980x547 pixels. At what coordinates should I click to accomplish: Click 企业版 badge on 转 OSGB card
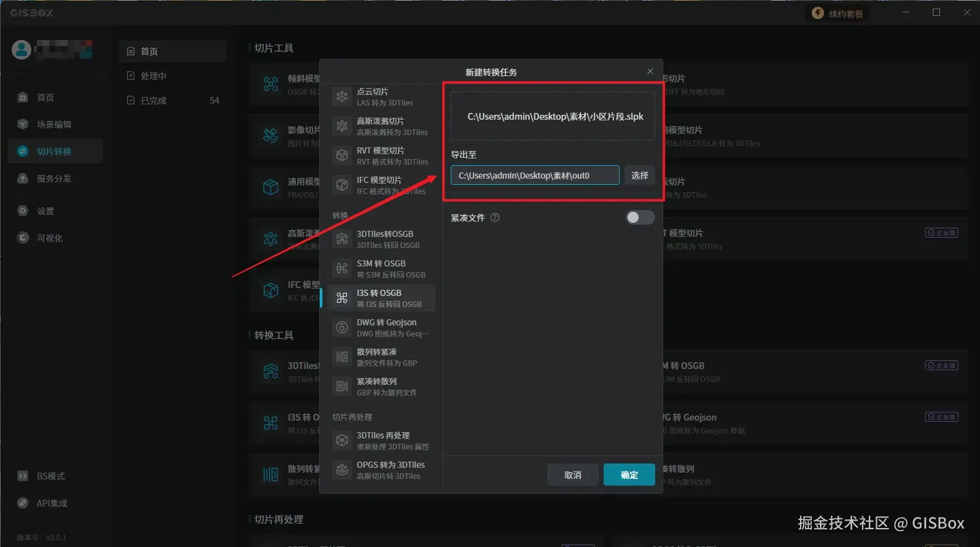942,365
